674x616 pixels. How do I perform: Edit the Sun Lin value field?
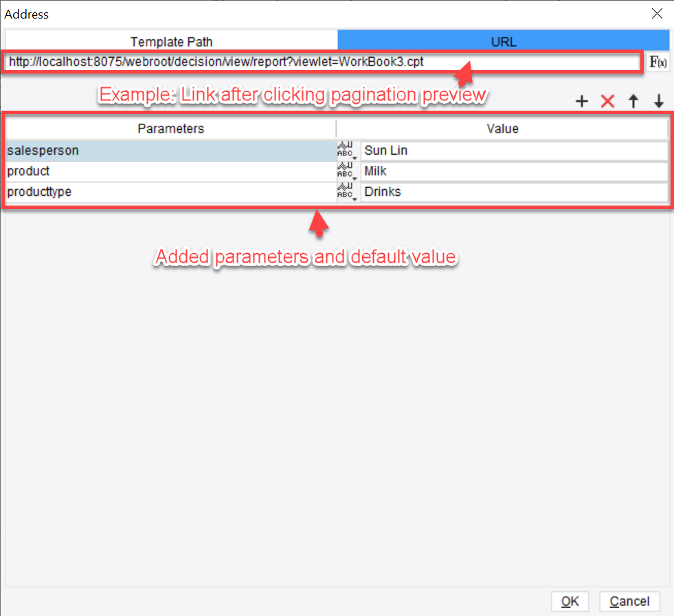tap(481, 150)
